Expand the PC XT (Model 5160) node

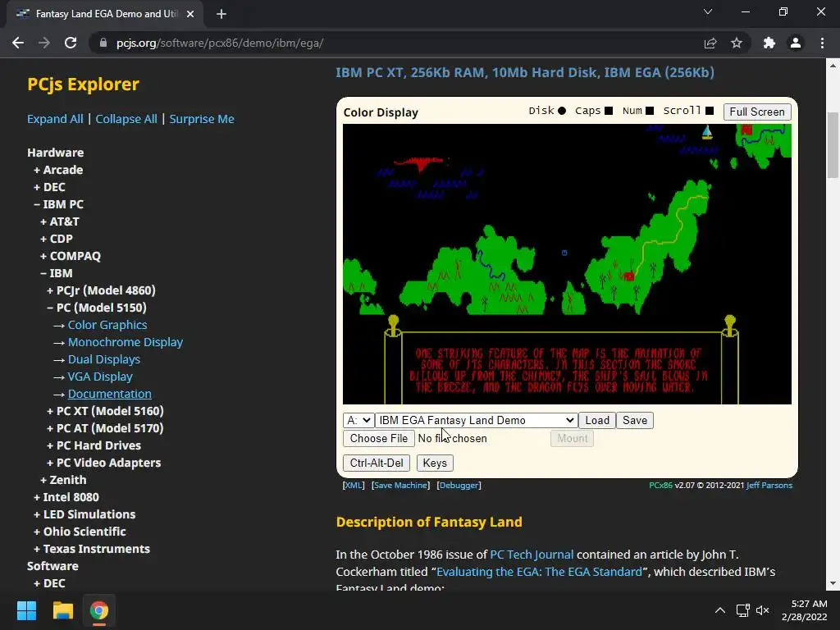(x=105, y=411)
